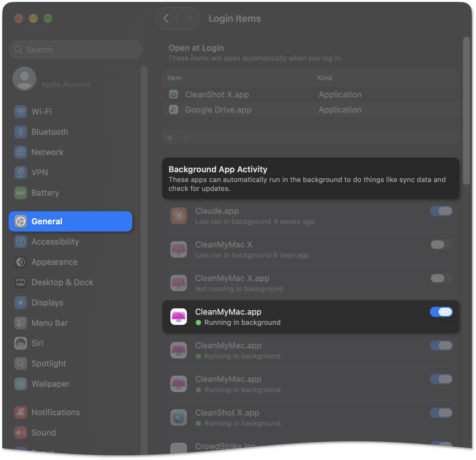Open Wi-Fi settings in the sidebar
Viewport: 476px width, 460px height.
[x=70, y=112]
